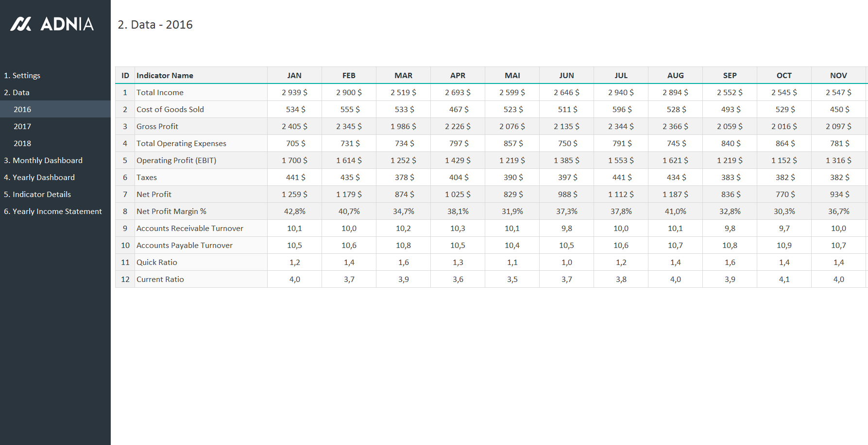Select the NOV column header
The width and height of the screenshot is (868, 445).
838,75
